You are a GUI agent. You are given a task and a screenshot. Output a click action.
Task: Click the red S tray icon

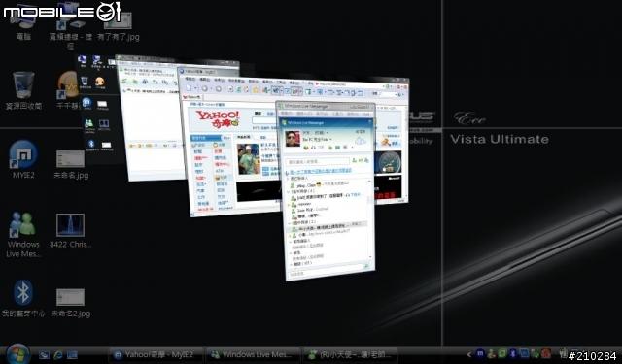point(546,353)
